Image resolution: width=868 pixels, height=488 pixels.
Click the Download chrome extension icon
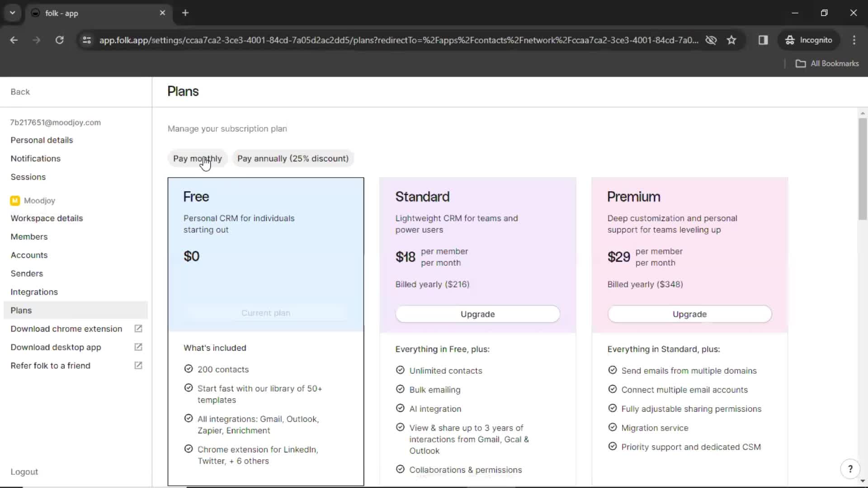(x=139, y=328)
